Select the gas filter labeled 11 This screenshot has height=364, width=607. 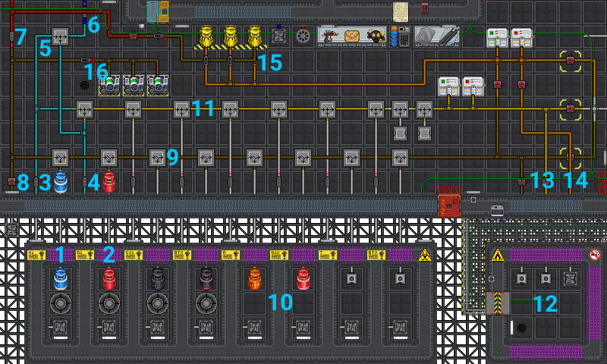coord(181,109)
